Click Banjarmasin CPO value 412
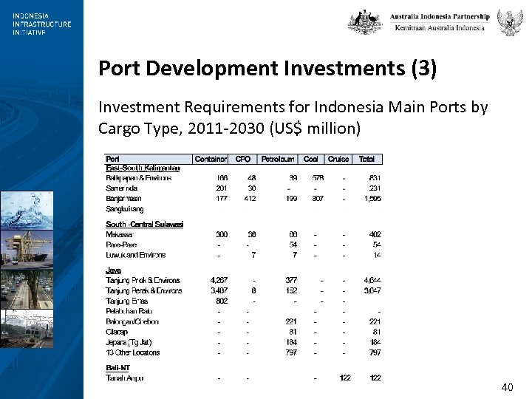The width and height of the screenshot is (532, 399). 250,199
